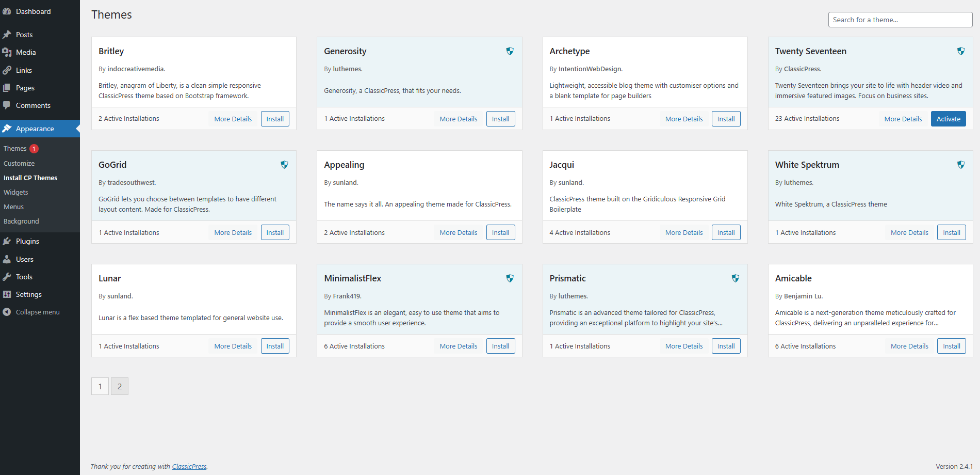Open Media in the sidebar
This screenshot has width=980, height=475.
(x=40, y=52)
